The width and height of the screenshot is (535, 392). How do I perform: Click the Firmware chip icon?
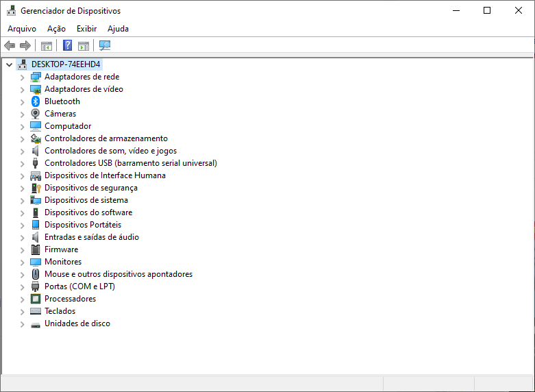36,249
